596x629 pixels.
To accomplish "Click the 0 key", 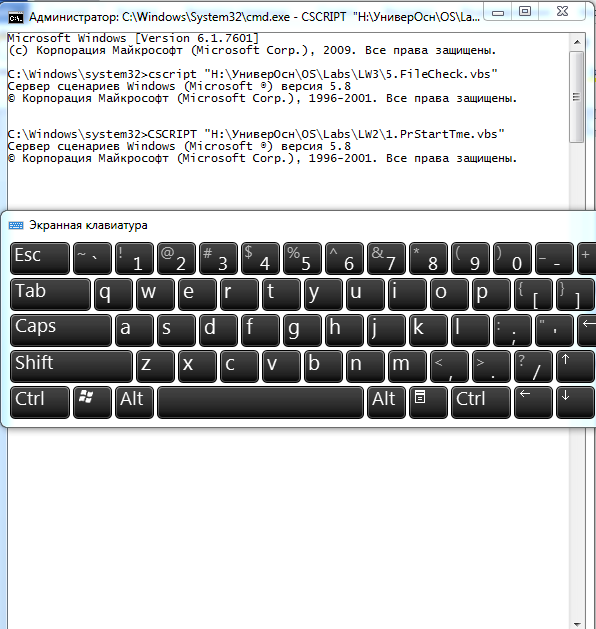I will coord(513,258).
